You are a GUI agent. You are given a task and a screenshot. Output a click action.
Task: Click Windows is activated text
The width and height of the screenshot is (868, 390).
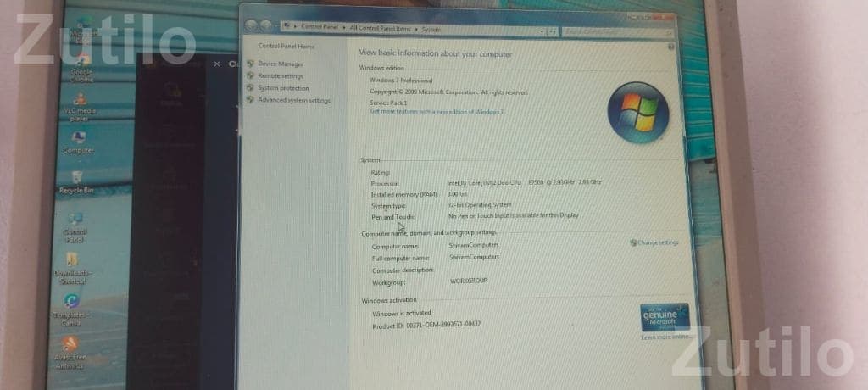pos(401,313)
